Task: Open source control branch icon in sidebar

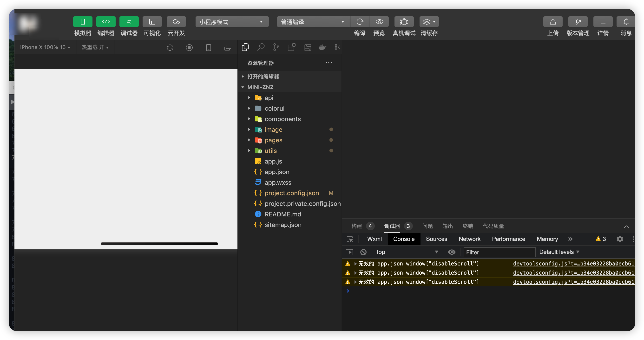Action: (x=276, y=47)
